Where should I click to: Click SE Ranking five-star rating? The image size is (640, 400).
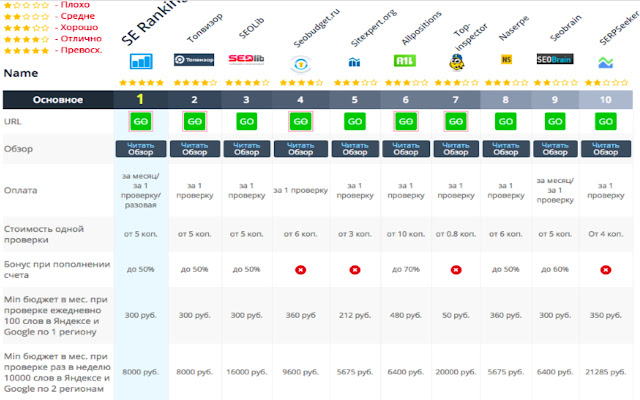point(141,83)
